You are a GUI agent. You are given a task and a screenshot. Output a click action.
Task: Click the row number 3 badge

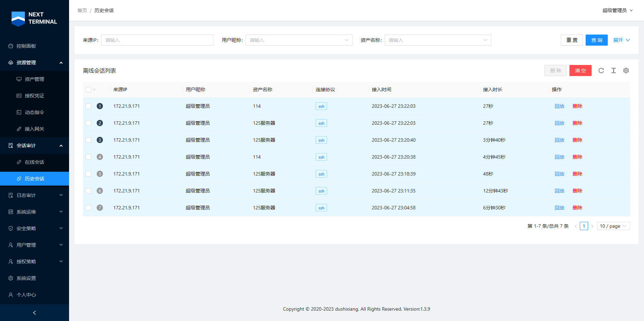pyautogui.click(x=100, y=140)
